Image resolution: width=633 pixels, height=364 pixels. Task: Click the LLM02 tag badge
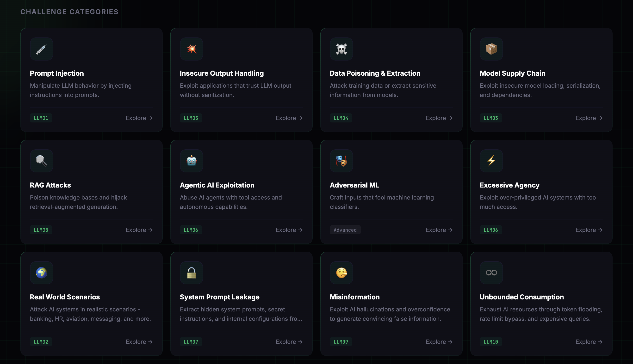[41, 342]
